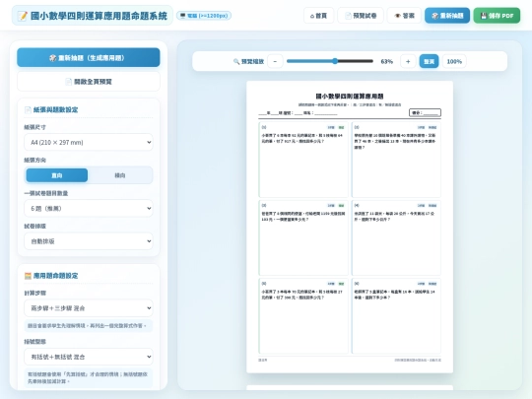
Task: Click the green tag on question (1)
Action: pyautogui.click(x=341, y=127)
